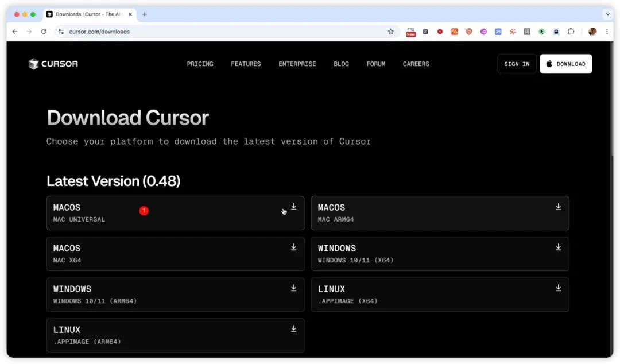Click the shield-shaped extension icon
Image resolution: width=620 pixels, height=364 pixels.
tap(469, 32)
